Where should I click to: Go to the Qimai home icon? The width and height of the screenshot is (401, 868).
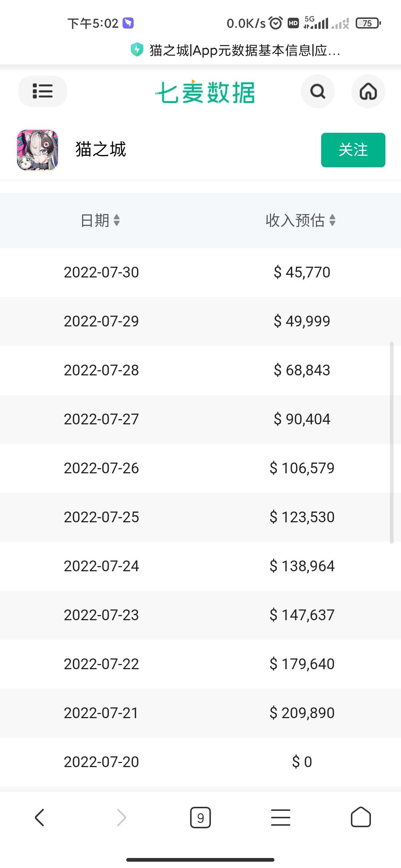click(368, 91)
